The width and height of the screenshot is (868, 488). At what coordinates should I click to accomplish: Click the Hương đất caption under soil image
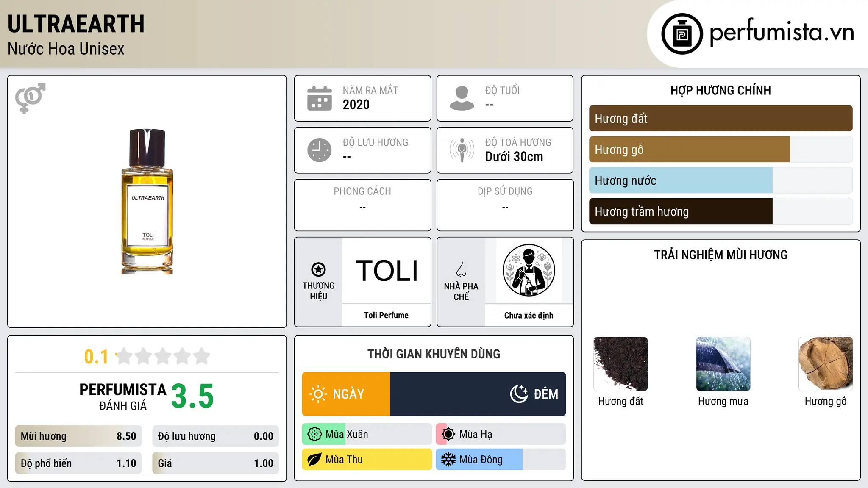click(620, 401)
